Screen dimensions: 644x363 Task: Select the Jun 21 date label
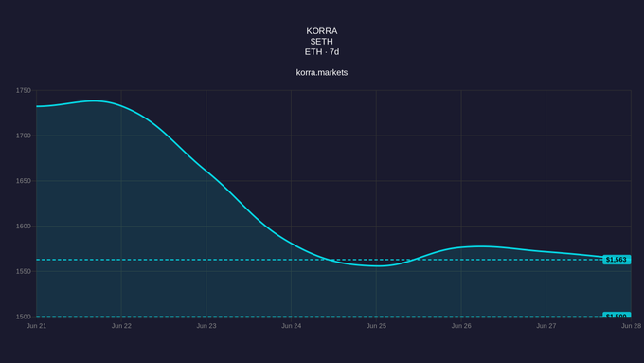point(37,326)
